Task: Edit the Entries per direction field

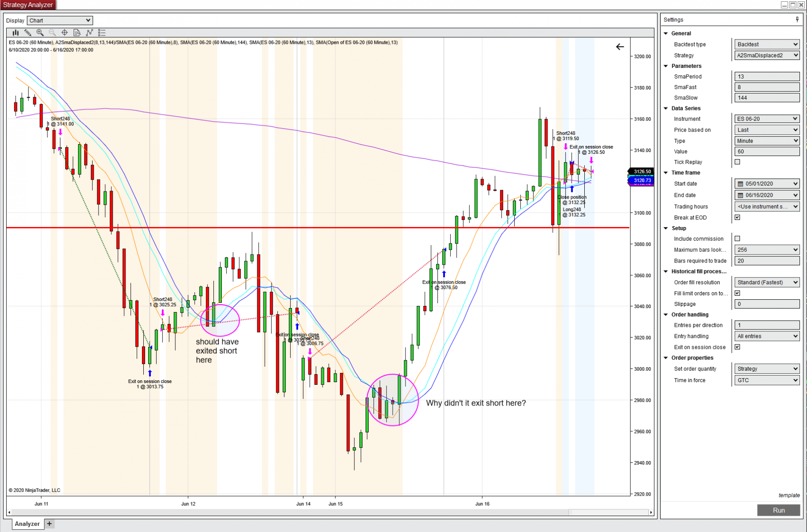Action: click(767, 325)
